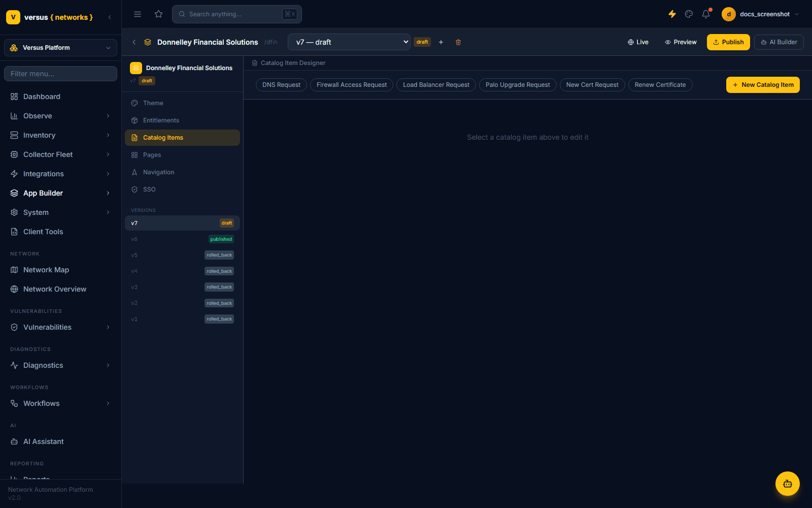The image size is (812, 508).
Task: Open the Entitlements item
Action: (182, 120)
